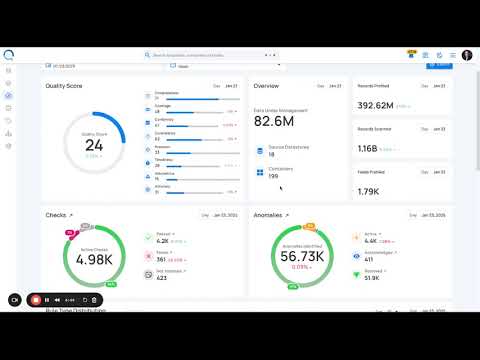Click the 82.6M Data Under Management value

coord(274,121)
